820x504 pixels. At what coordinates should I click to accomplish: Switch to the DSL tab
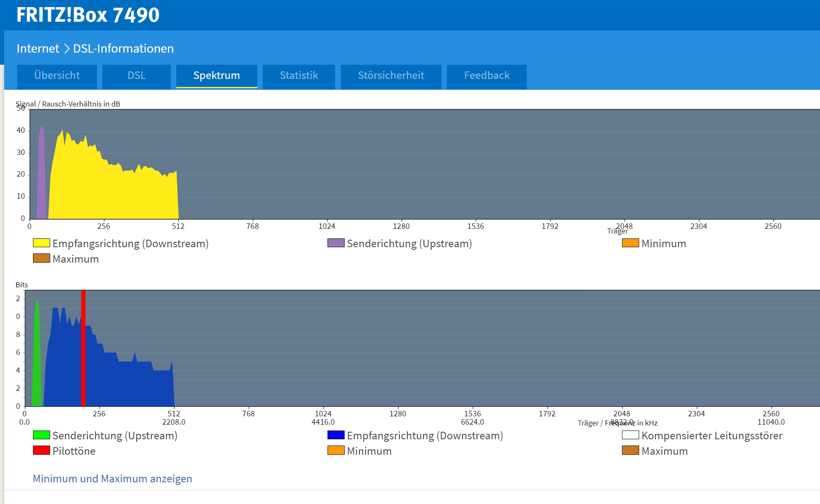tap(137, 76)
